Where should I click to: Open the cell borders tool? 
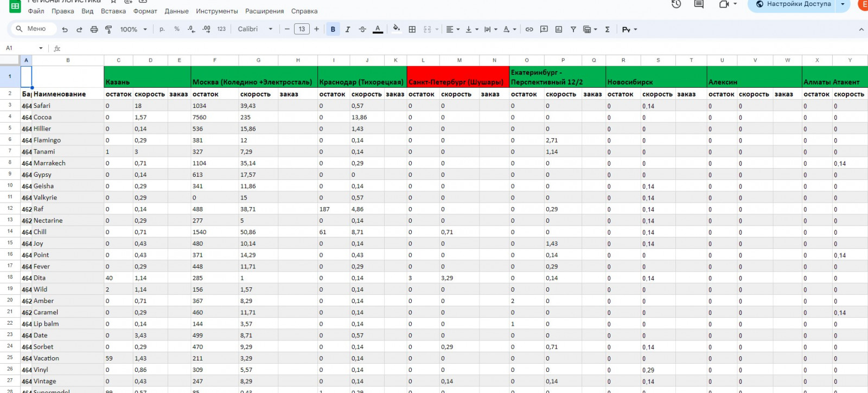412,29
